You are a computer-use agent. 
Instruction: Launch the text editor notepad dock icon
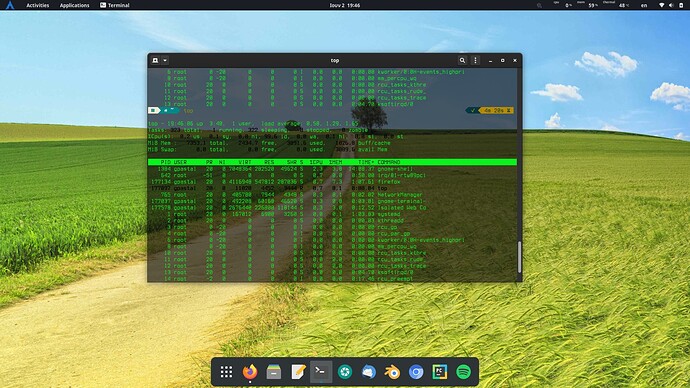tap(298, 372)
